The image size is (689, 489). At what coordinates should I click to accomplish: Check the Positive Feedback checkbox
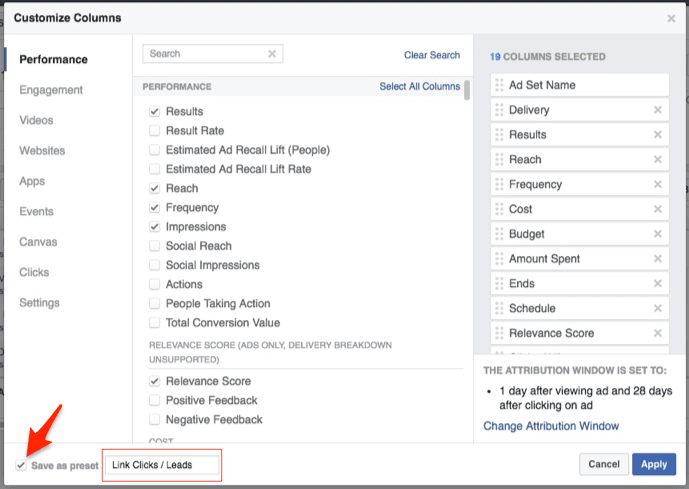pyautogui.click(x=154, y=400)
